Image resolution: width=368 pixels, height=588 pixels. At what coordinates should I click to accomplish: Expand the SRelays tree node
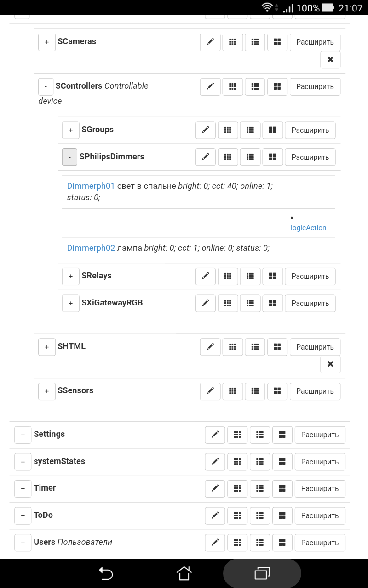[x=71, y=276]
